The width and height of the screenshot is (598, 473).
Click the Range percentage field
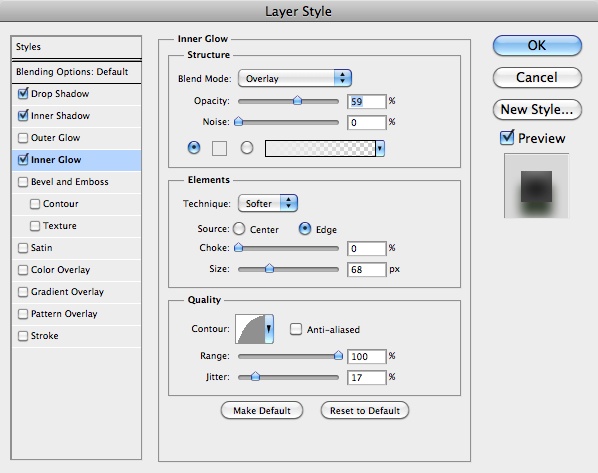coord(367,357)
